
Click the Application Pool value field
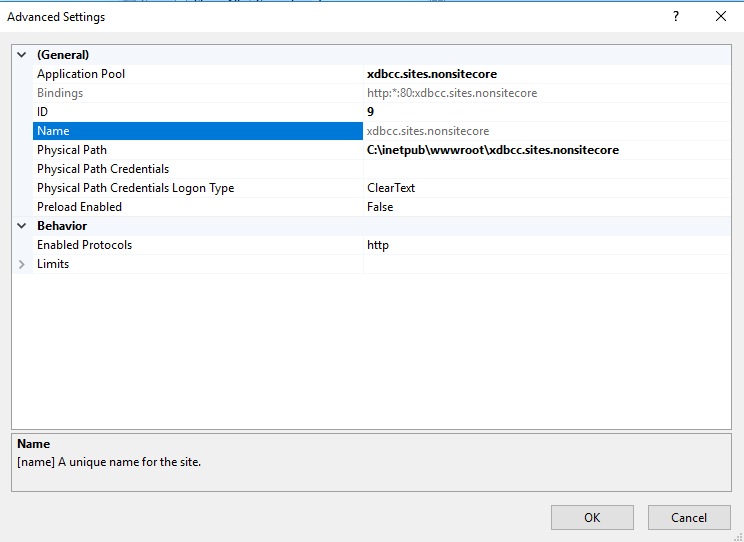432,74
